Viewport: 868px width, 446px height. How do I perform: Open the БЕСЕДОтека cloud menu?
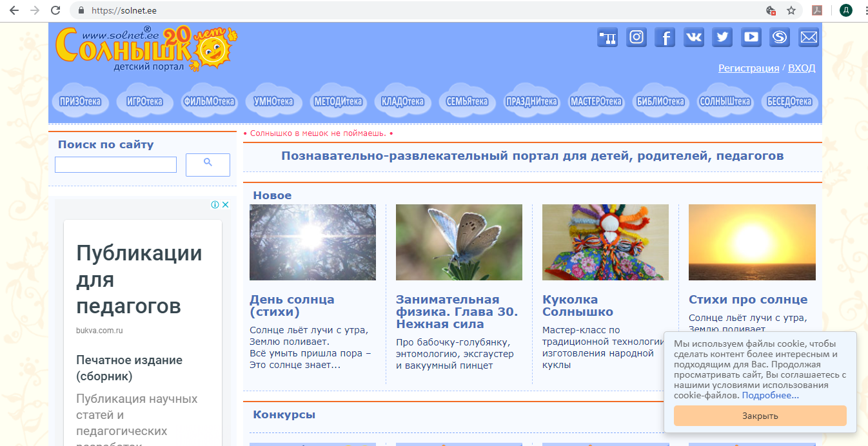point(789,101)
